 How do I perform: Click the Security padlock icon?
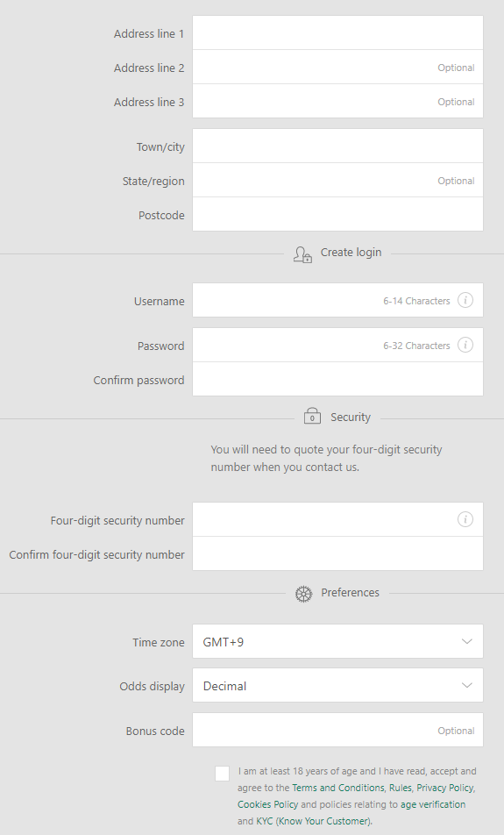point(312,416)
